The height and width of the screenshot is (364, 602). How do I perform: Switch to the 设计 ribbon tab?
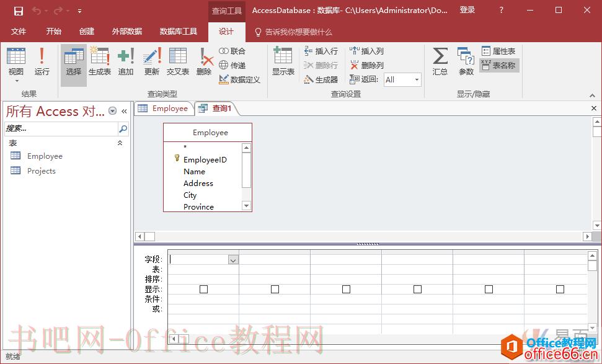(226, 32)
